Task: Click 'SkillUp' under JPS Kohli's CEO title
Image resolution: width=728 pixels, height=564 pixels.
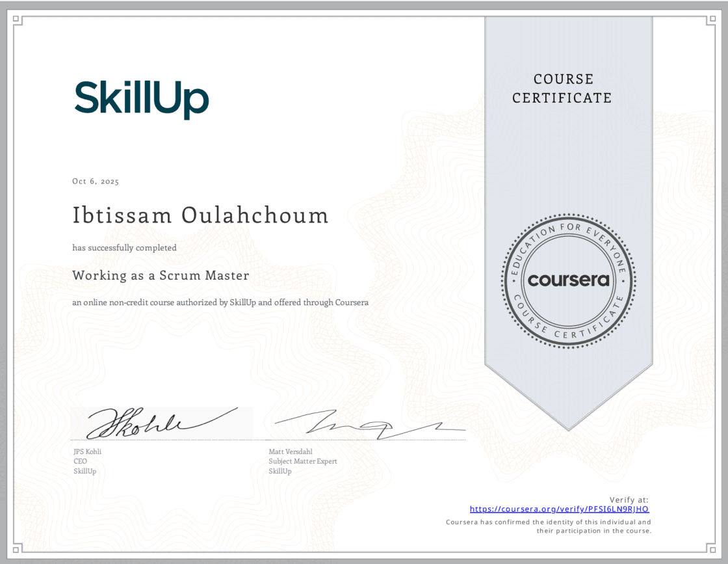Action: (85, 471)
